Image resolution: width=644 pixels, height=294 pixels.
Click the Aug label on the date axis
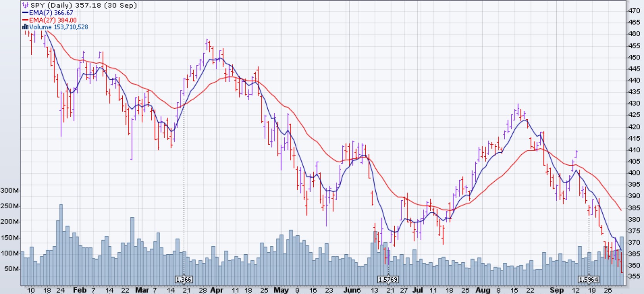pos(483,290)
